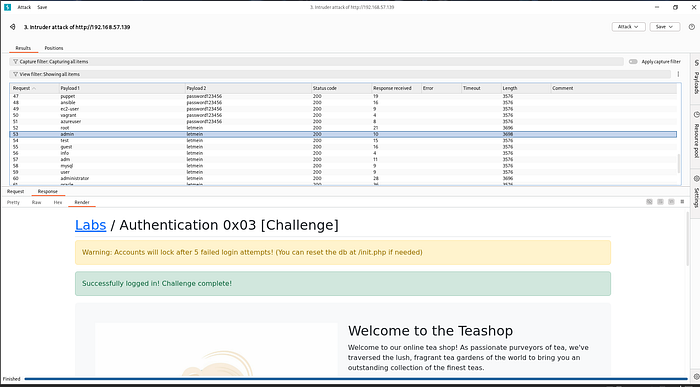
Task: Sort by Status code column header
Action: (342, 88)
